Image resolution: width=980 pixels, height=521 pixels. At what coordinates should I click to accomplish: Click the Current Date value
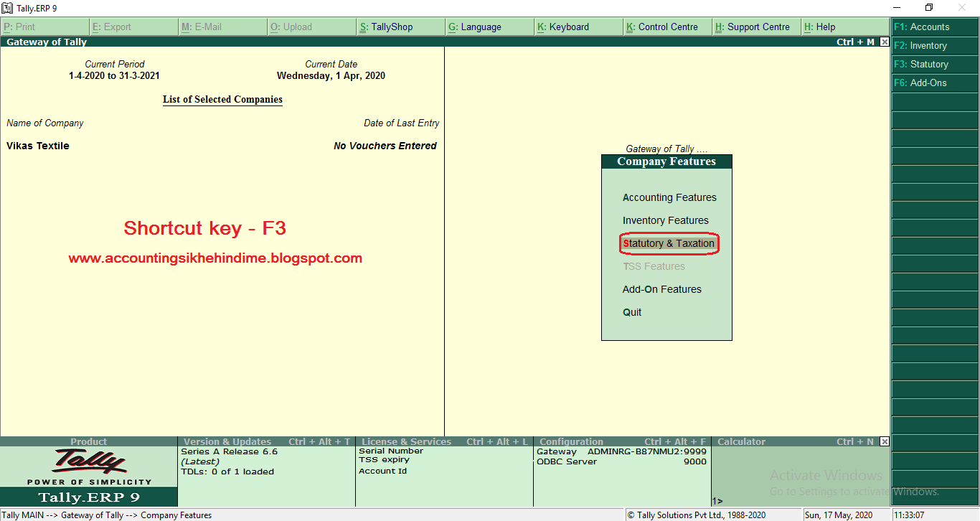click(x=331, y=75)
